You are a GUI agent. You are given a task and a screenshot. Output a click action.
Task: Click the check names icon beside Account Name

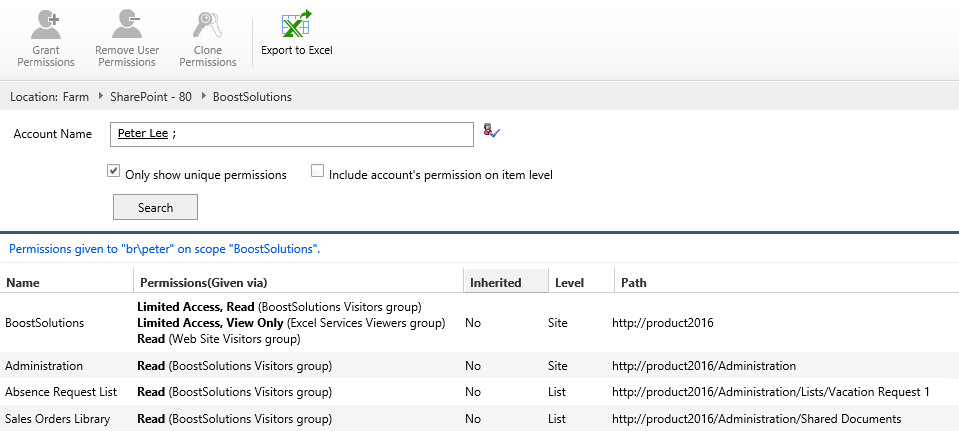pyautogui.click(x=490, y=131)
